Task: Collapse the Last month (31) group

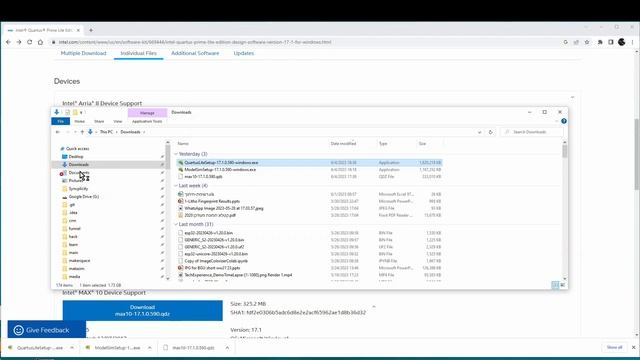Action: tap(176, 224)
